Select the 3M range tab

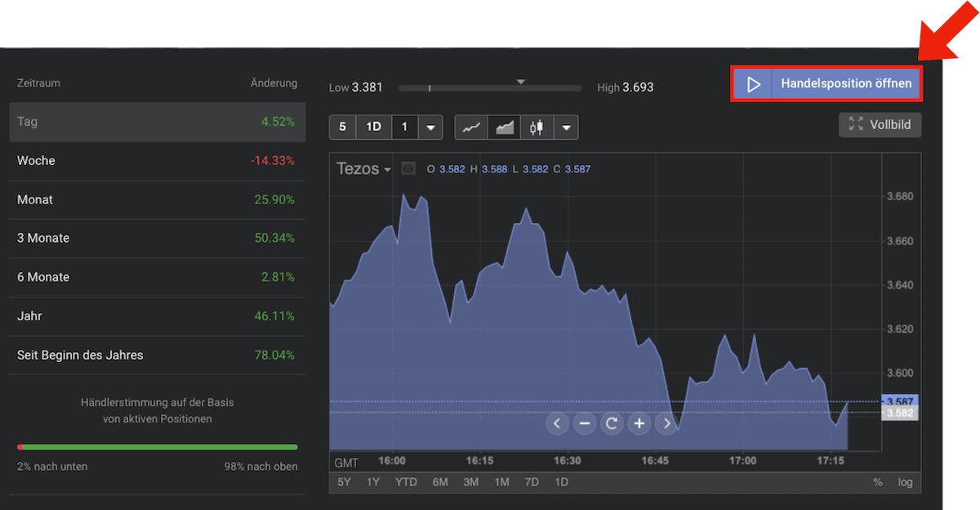coord(470,482)
